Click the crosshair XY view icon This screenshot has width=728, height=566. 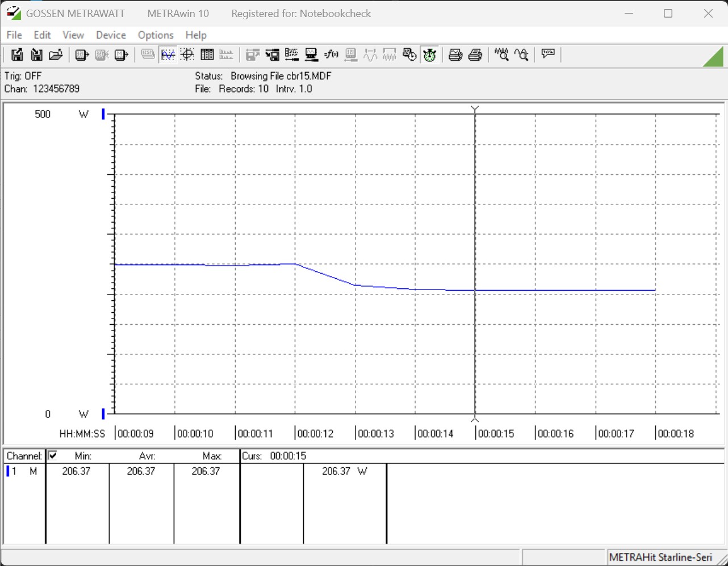(x=187, y=54)
